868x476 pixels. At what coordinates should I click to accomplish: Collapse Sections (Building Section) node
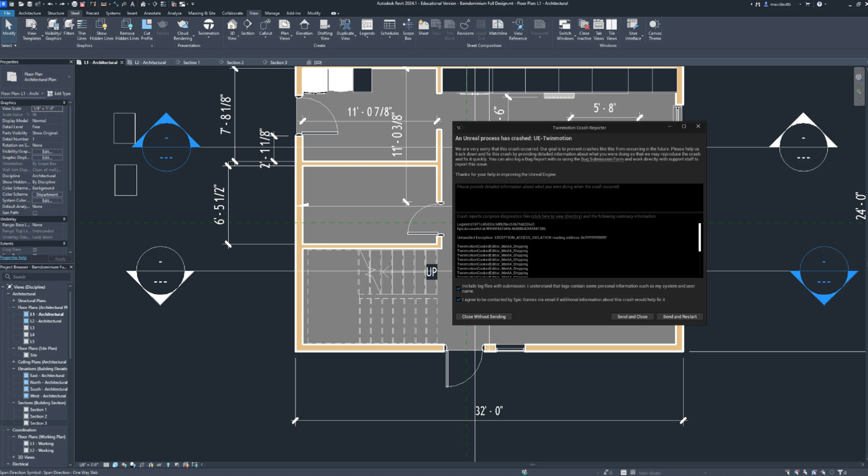[14, 403]
